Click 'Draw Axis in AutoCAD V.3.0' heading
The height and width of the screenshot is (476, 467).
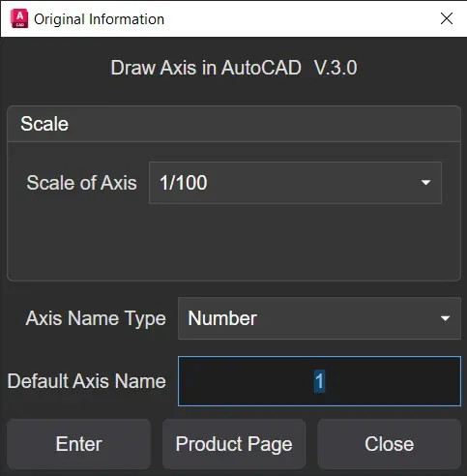pos(234,68)
